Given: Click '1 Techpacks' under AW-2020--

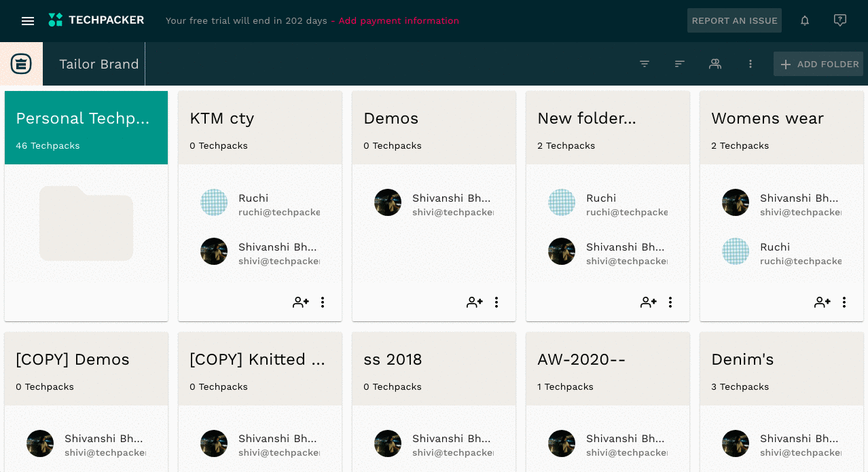Looking at the screenshot, I should tap(565, 387).
